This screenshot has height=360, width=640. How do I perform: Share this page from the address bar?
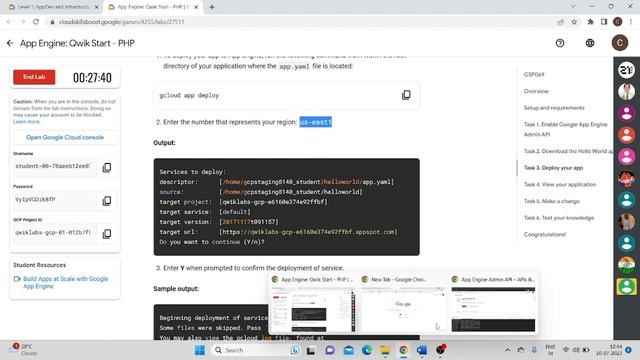(x=561, y=22)
